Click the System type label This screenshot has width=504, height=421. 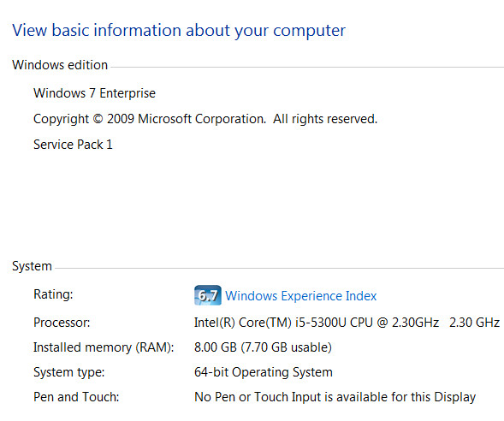coord(69,372)
